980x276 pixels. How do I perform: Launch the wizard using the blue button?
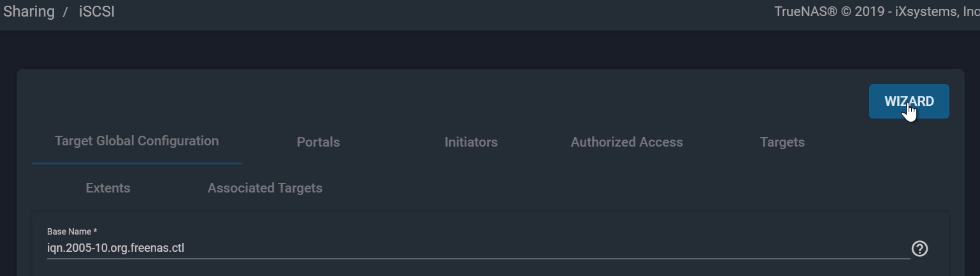909,101
